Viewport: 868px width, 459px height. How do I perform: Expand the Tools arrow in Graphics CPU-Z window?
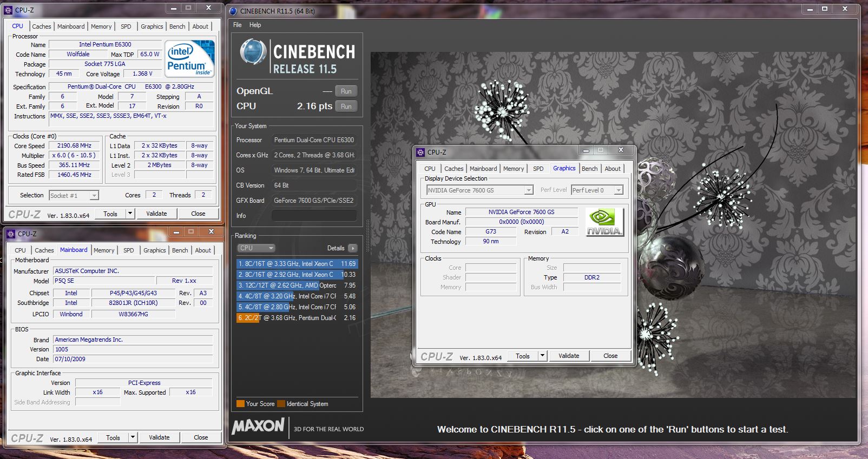(542, 356)
